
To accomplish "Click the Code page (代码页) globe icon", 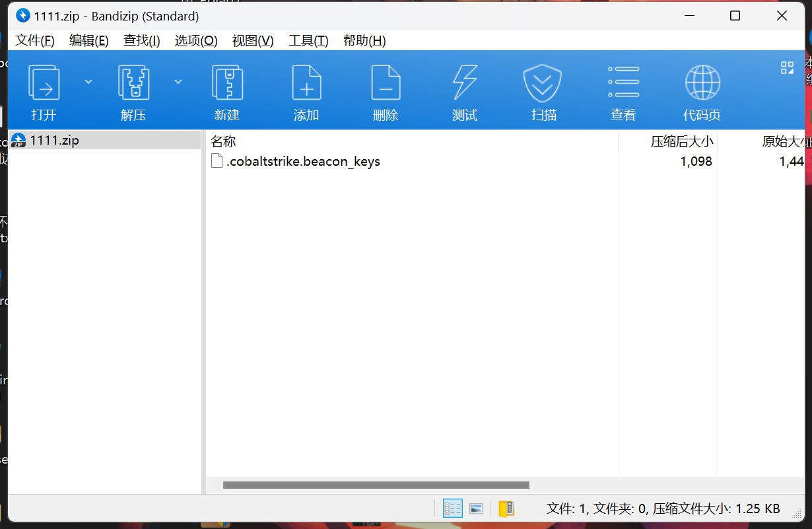I will [x=702, y=83].
